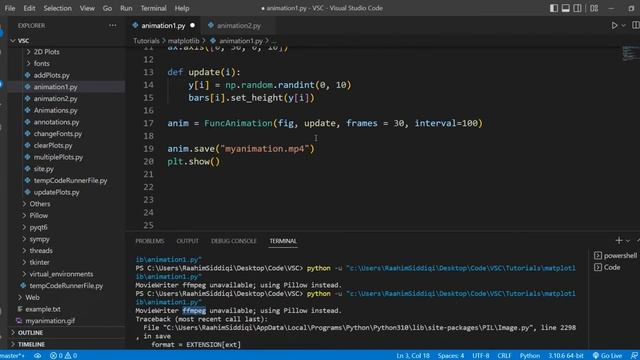The height and width of the screenshot is (360, 640).
Task: Open the run options dropdown arrow
Action: [623, 25]
